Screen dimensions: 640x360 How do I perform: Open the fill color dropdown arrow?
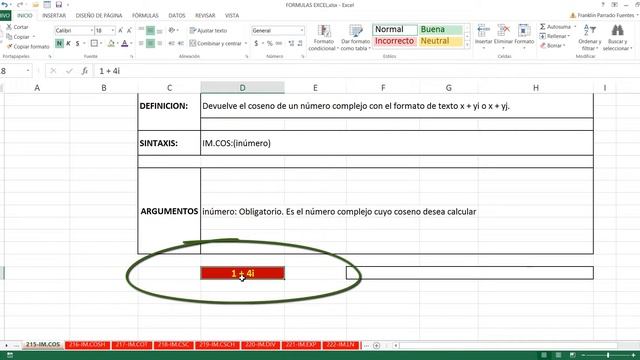point(118,43)
